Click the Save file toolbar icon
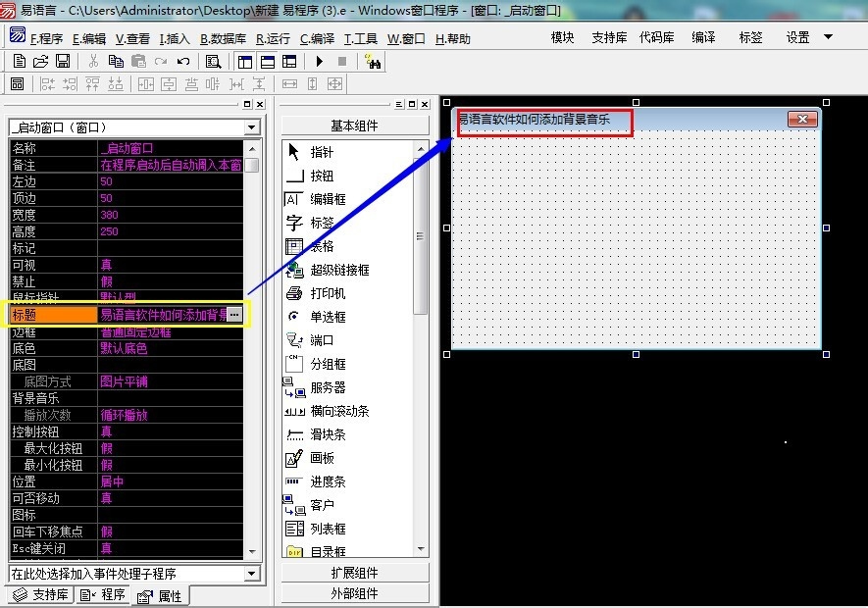This screenshot has width=868, height=608. pyautogui.click(x=63, y=62)
